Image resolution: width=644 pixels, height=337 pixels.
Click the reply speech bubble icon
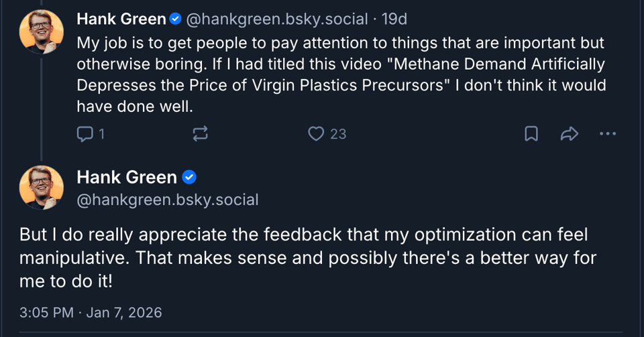pyautogui.click(x=85, y=134)
